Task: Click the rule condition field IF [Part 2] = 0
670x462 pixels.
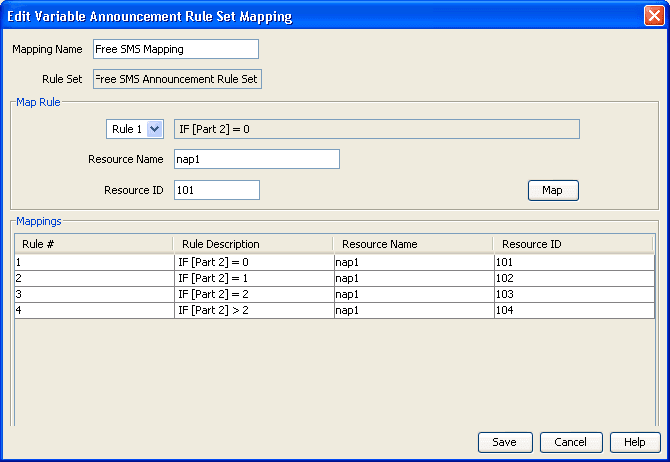Action: (376, 129)
